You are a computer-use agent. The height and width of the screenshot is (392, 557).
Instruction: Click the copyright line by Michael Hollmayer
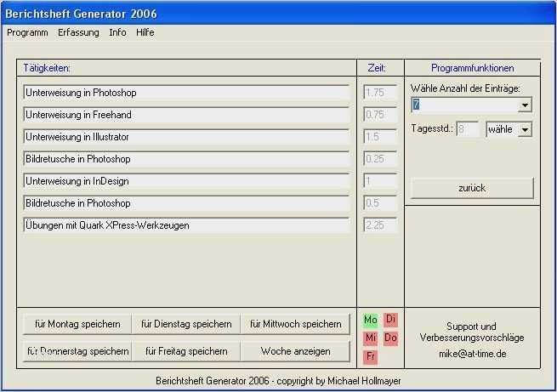point(278,381)
